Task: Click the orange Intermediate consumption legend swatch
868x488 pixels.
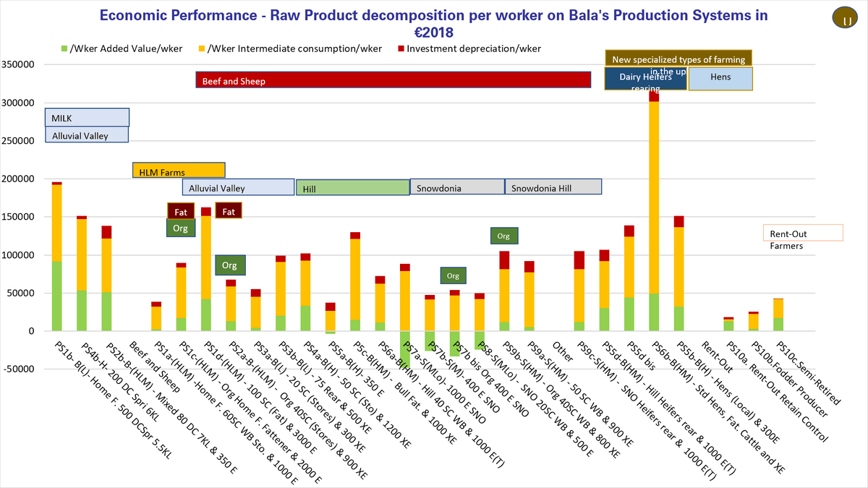Action: [x=202, y=48]
